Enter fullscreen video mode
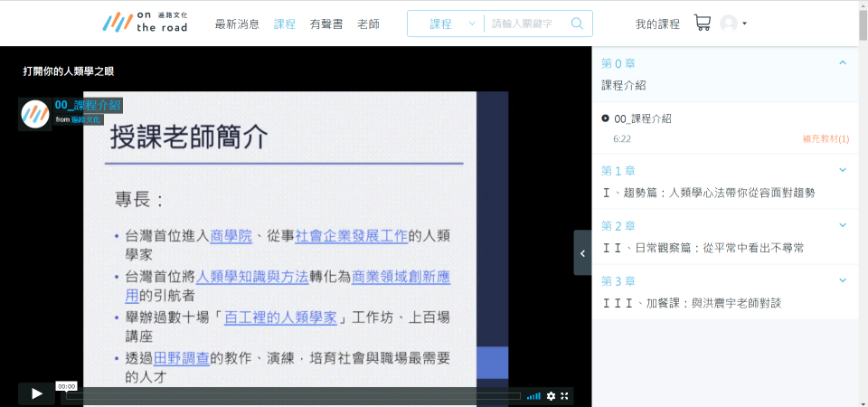The height and width of the screenshot is (407, 868). [564, 396]
